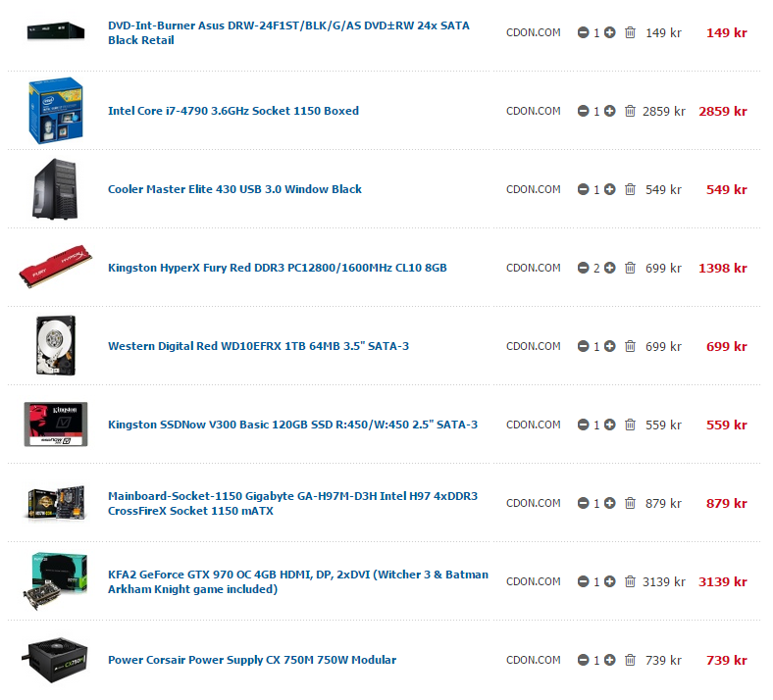Remove Cooler Master Elite 430 with trash icon

[630, 189]
